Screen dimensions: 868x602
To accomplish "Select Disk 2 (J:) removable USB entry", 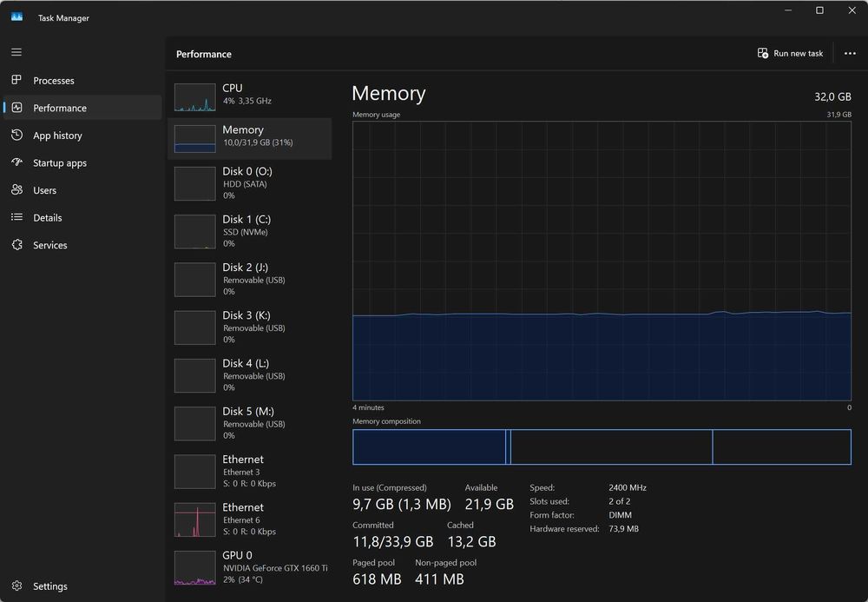I will coord(250,280).
